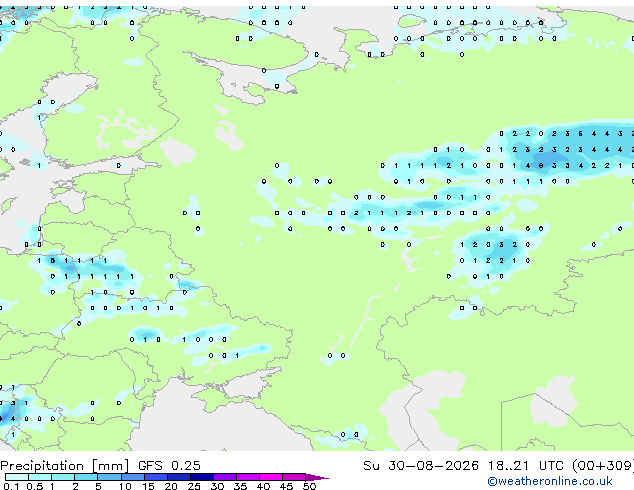Select the 0.5–1 mm legend swatch
Image resolution: width=634 pixels, height=490 pixels.
[x=40, y=477]
